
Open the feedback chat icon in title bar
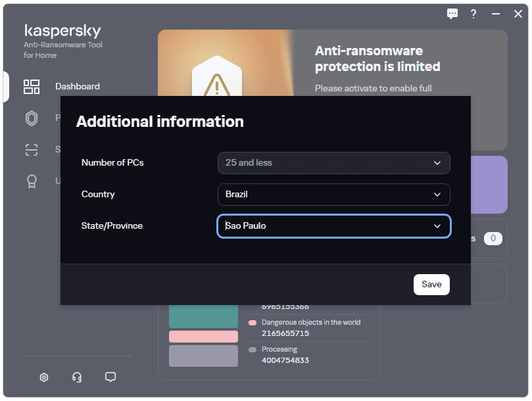(x=452, y=14)
